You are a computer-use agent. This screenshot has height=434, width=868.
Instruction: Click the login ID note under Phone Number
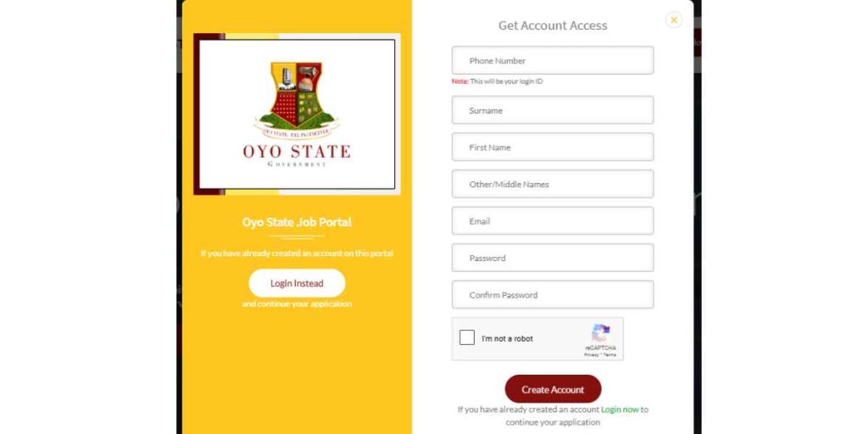point(497,81)
